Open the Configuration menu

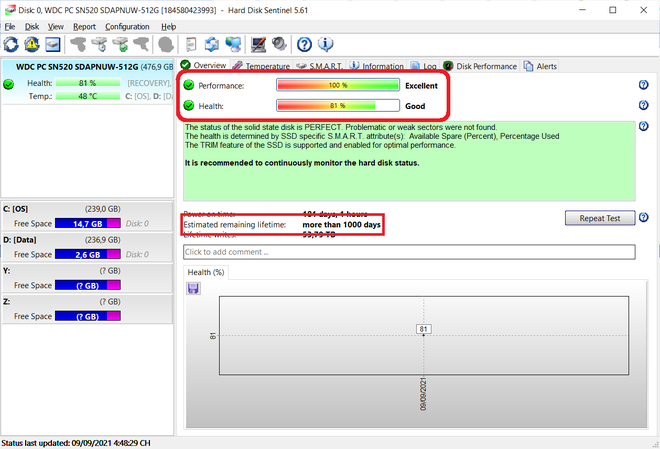click(x=127, y=26)
